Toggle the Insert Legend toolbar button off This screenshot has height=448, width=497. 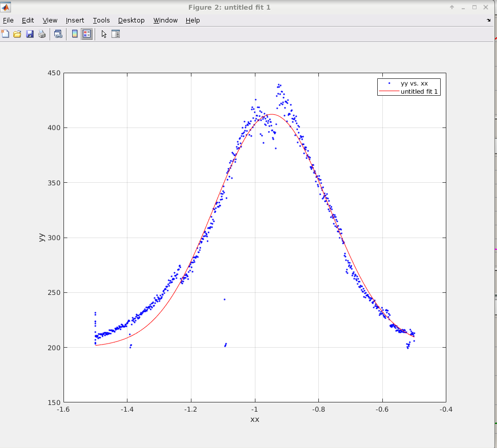pos(87,34)
